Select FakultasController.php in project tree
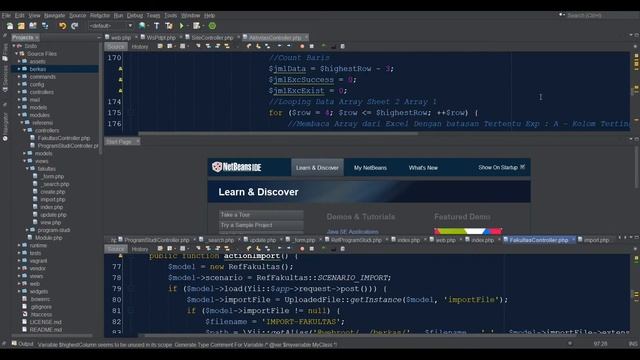 [64, 138]
